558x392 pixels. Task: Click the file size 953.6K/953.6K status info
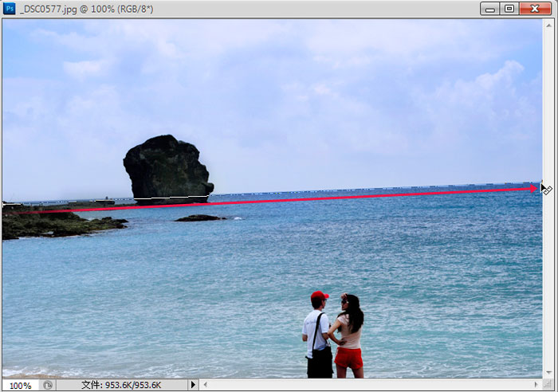(121, 385)
